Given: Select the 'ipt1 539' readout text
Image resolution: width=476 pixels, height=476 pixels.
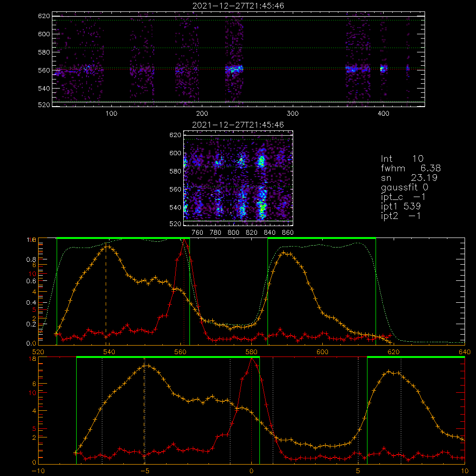Looking at the screenshot, I should coord(401,207).
